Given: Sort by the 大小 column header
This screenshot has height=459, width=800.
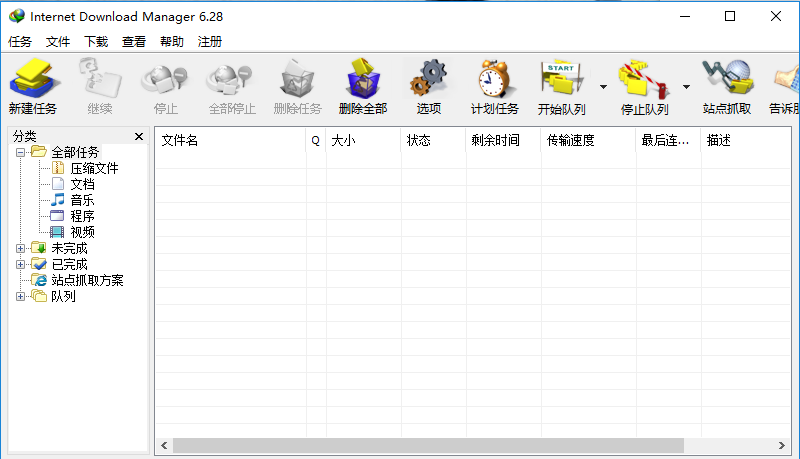Looking at the screenshot, I should tap(363, 140).
